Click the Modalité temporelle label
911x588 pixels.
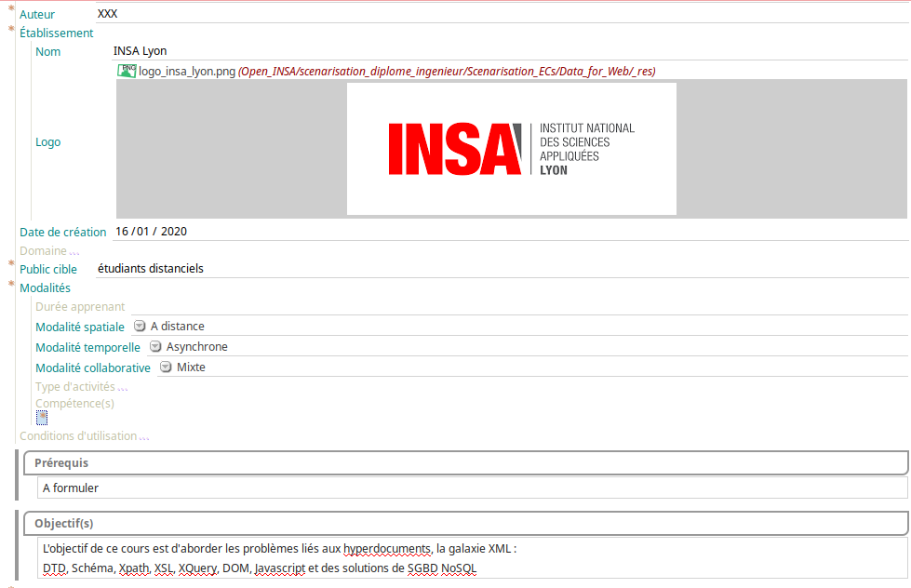(x=87, y=347)
